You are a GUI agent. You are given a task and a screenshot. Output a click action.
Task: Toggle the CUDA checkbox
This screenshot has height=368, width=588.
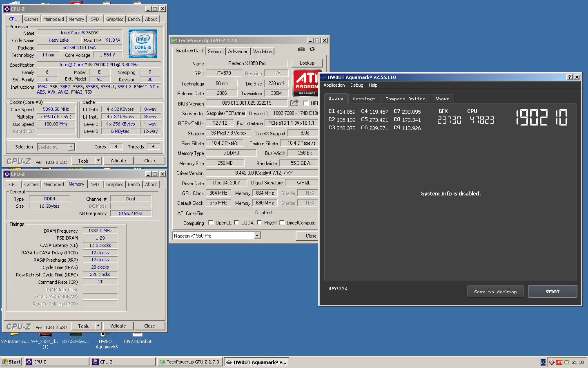coord(236,223)
